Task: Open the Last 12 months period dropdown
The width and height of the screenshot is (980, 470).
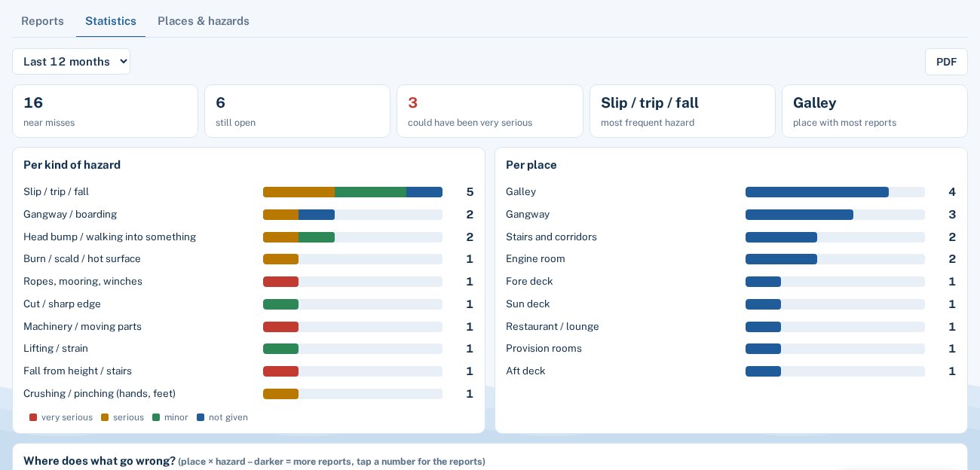Action: [x=71, y=62]
